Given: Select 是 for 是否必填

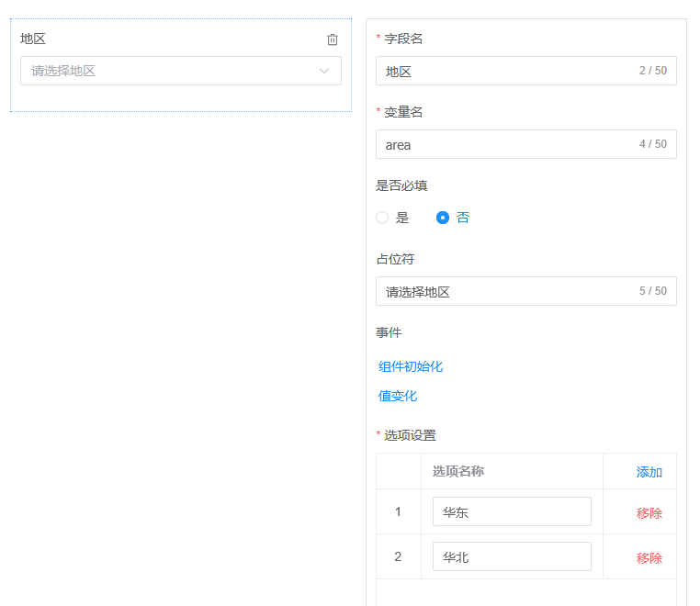Looking at the screenshot, I should tap(383, 219).
